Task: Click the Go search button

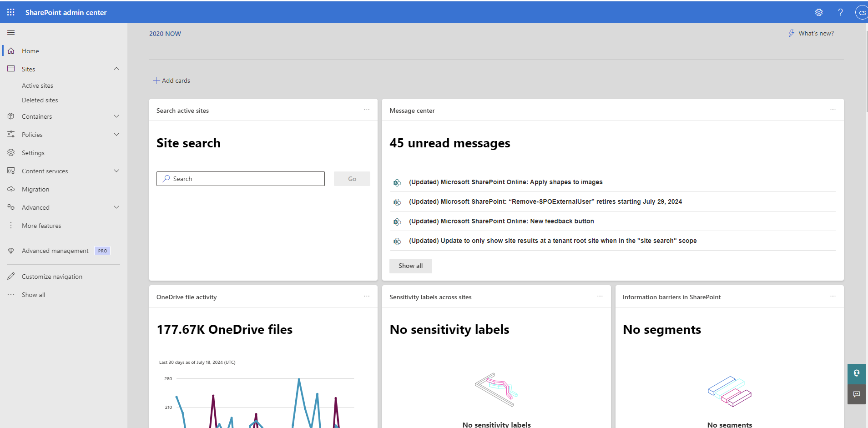Action: tap(352, 179)
